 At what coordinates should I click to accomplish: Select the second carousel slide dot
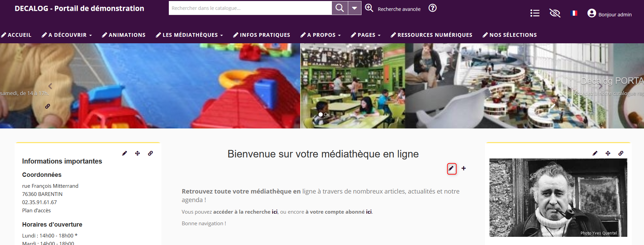coord(326,114)
